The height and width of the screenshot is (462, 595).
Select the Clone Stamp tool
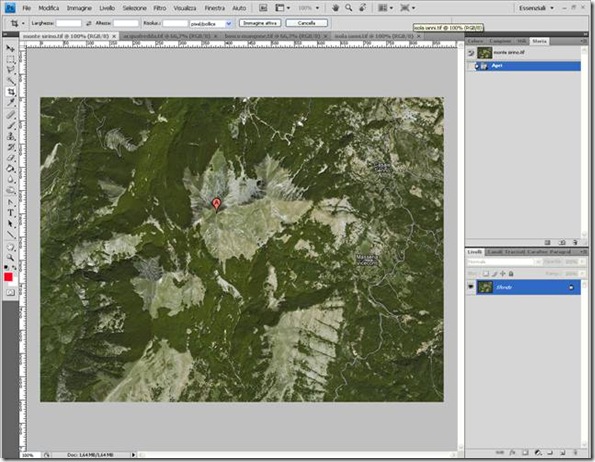[11, 136]
